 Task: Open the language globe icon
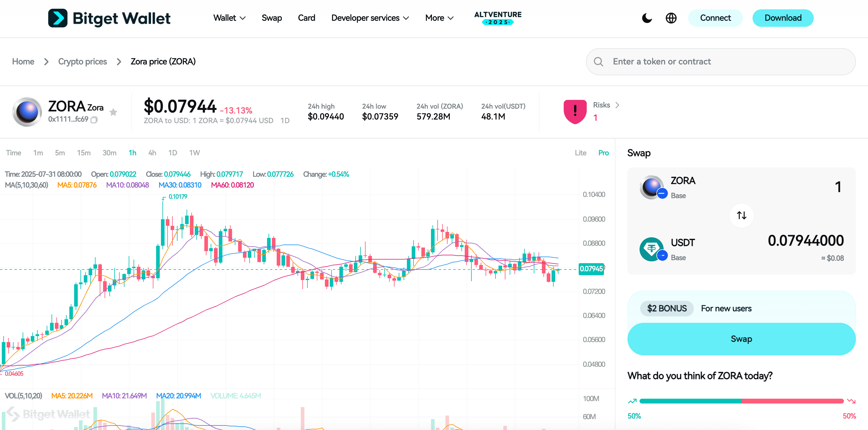click(671, 18)
